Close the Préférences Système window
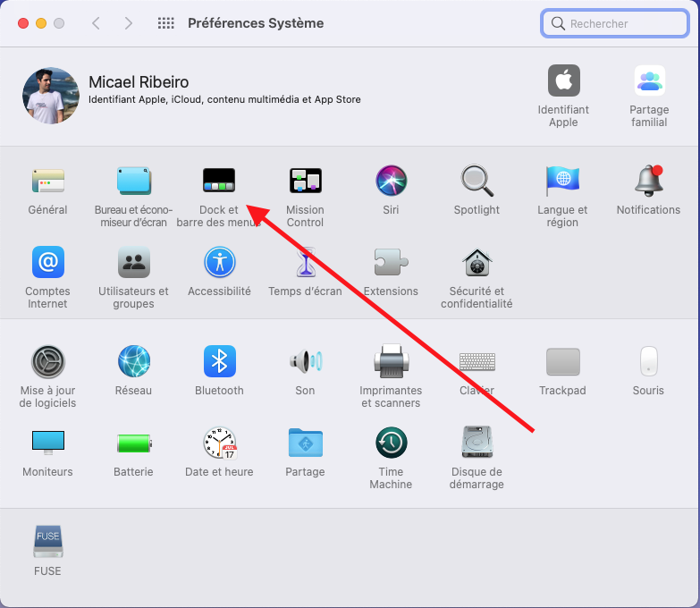The width and height of the screenshot is (700, 608). click(23, 23)
